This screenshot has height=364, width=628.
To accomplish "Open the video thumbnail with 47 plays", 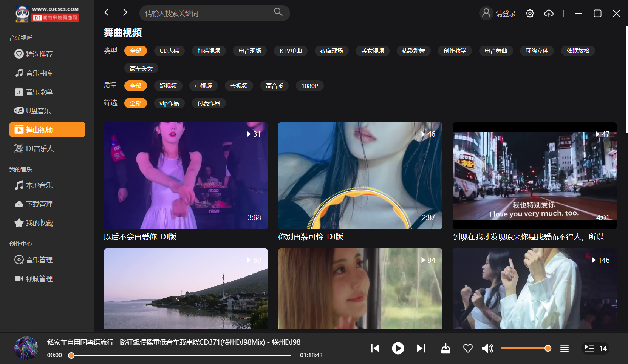I will (535, 176).
